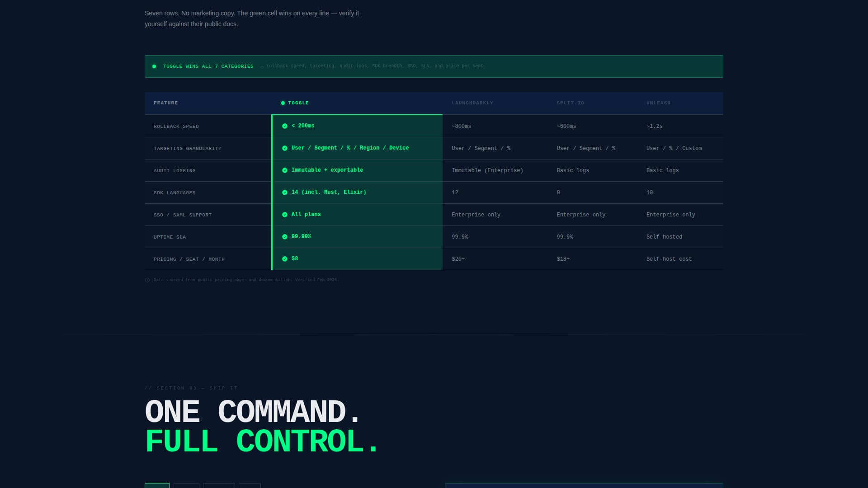Click the 'Seven rows. No marketing copy' paragraph
This screenshot has height=488, width=868.
tap(252, 19)
